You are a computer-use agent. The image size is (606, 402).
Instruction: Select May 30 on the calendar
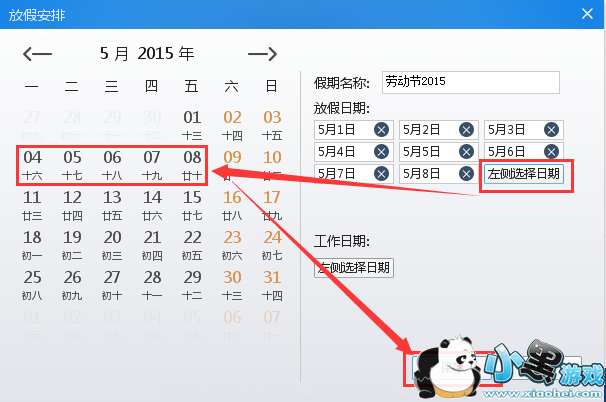coord(232,285)
